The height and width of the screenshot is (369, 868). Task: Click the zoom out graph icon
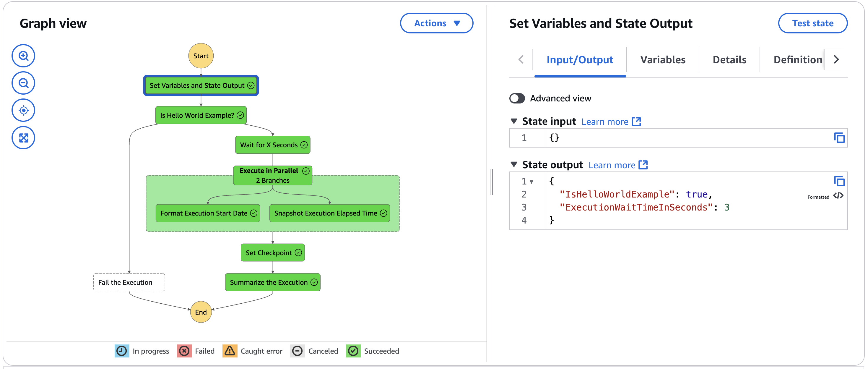23,83
